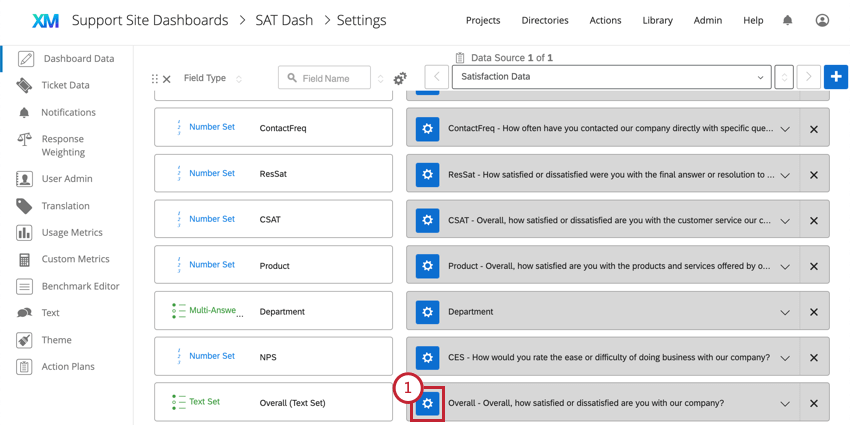Change Text Set type for Overall
The width and height of the screenshot is (850, 425).
204,402
